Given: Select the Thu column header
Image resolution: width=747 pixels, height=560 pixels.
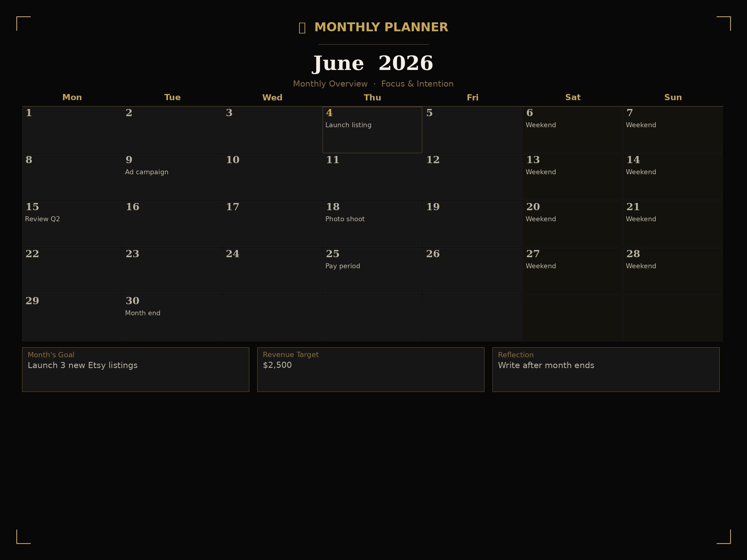Looking at the screenshot, I should point(372,98).
